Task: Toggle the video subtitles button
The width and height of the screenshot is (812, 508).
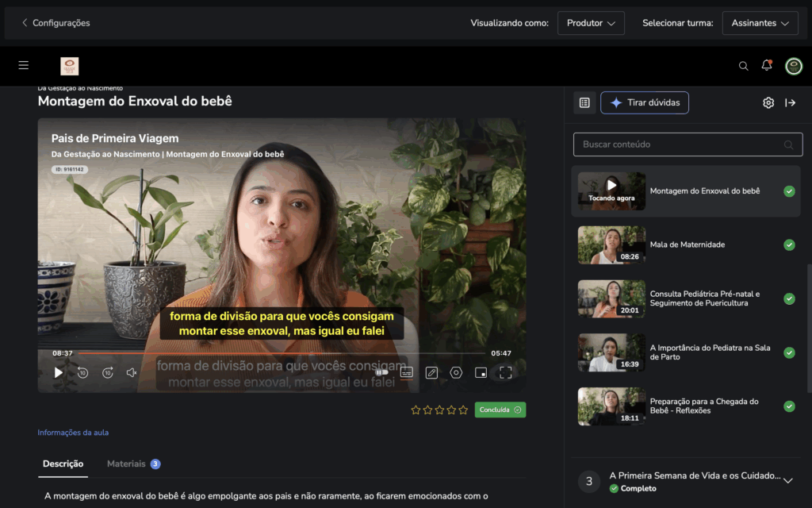Action: 407,372
